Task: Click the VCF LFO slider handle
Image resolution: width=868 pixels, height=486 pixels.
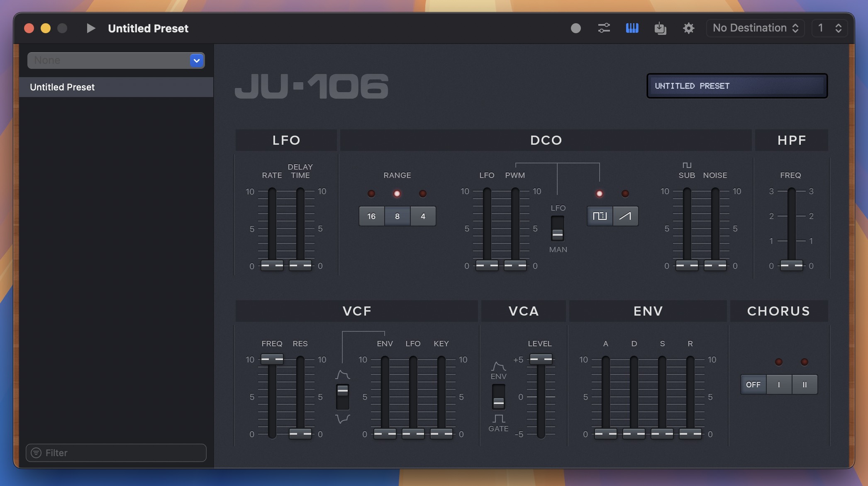Action: [x=413, y=433]
